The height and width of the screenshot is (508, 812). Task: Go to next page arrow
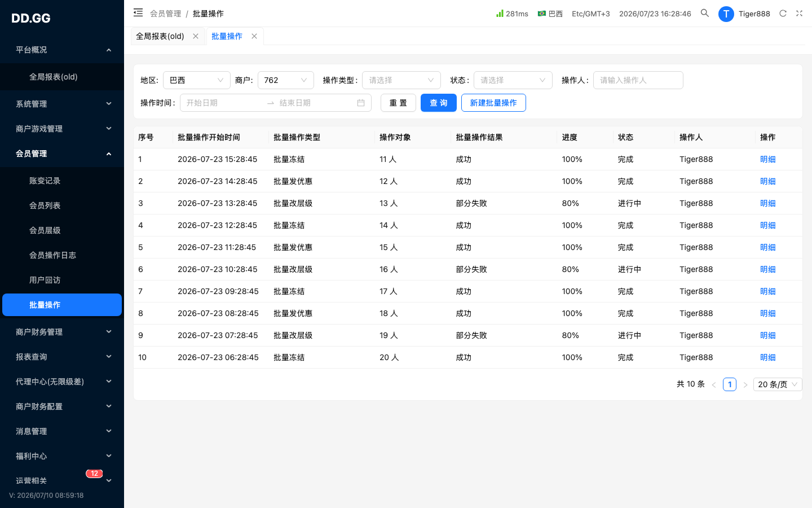click(745, 384)
